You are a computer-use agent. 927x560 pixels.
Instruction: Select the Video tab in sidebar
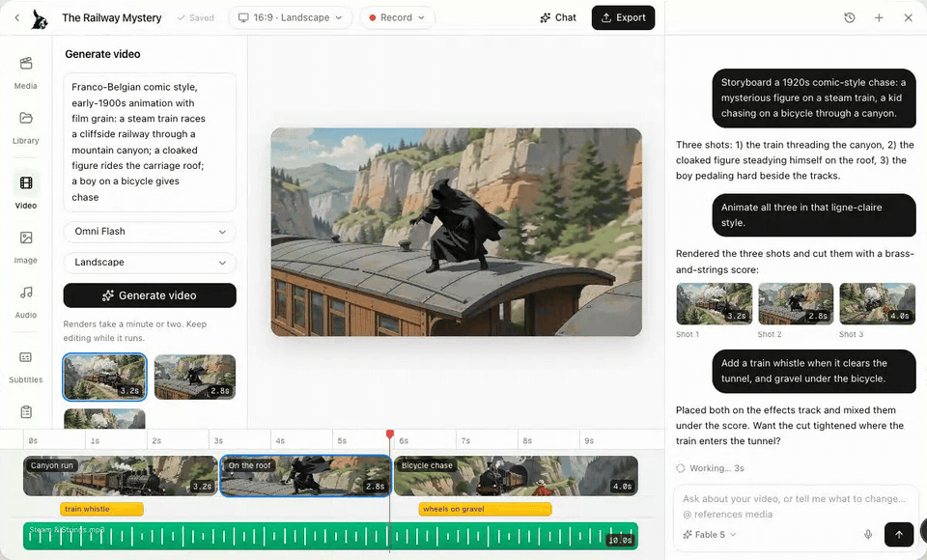pos(26,191)
